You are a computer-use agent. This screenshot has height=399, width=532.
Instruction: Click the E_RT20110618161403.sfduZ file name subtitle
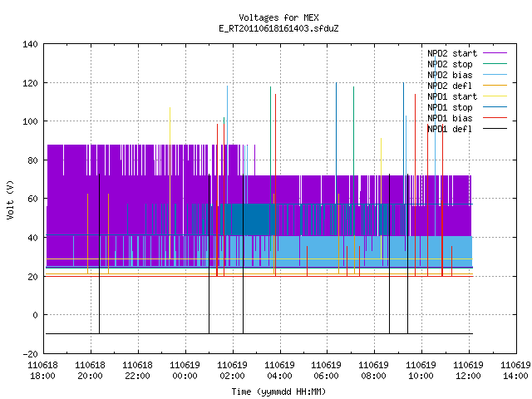[x=279, y=28]
